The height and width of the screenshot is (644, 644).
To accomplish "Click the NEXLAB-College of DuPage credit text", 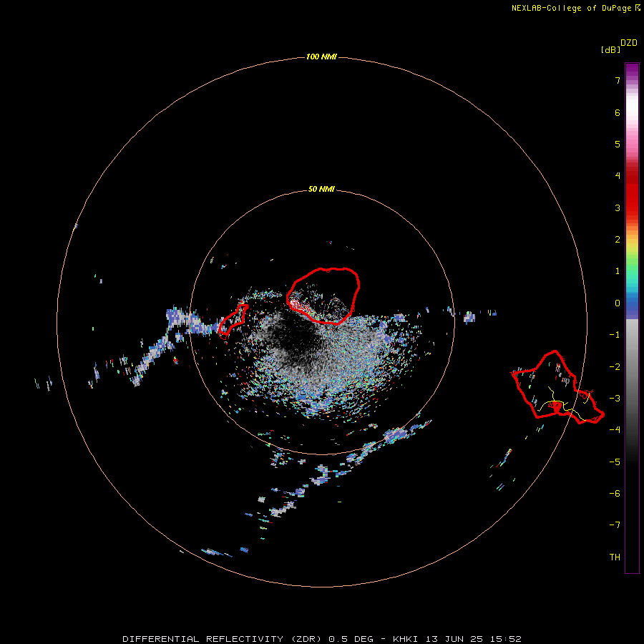I will (x=575, y=8).
